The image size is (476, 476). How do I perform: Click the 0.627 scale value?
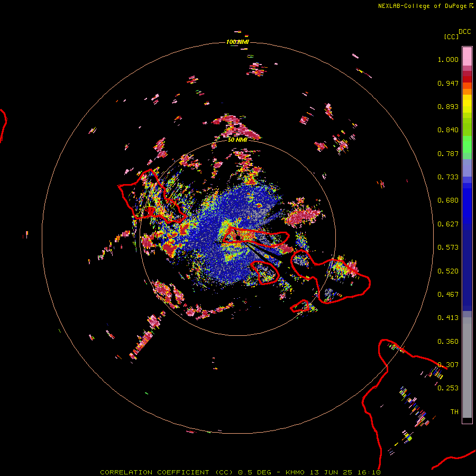tap(448, 224)
